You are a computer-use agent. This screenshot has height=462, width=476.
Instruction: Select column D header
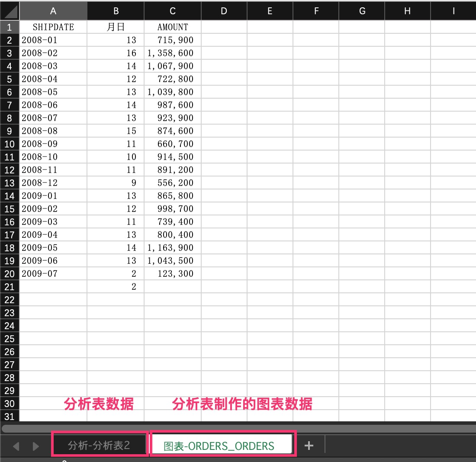[x=224, y=11]
